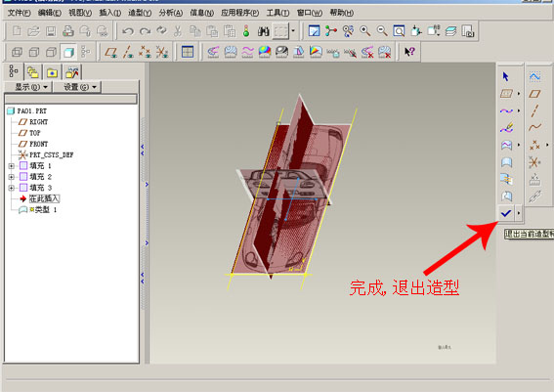The height and width of the screenshot is (392, 554).
Task: Open the 造型(Y) menu
Action: 140,13
